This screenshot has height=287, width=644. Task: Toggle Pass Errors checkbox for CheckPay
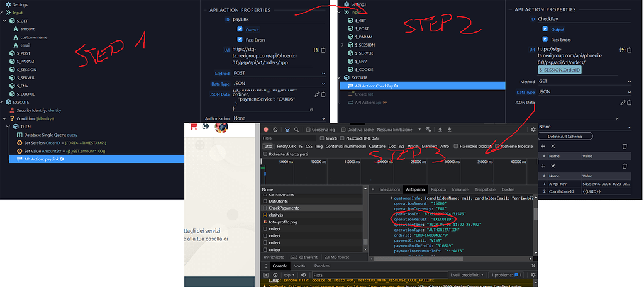click(x=545, y=39)
